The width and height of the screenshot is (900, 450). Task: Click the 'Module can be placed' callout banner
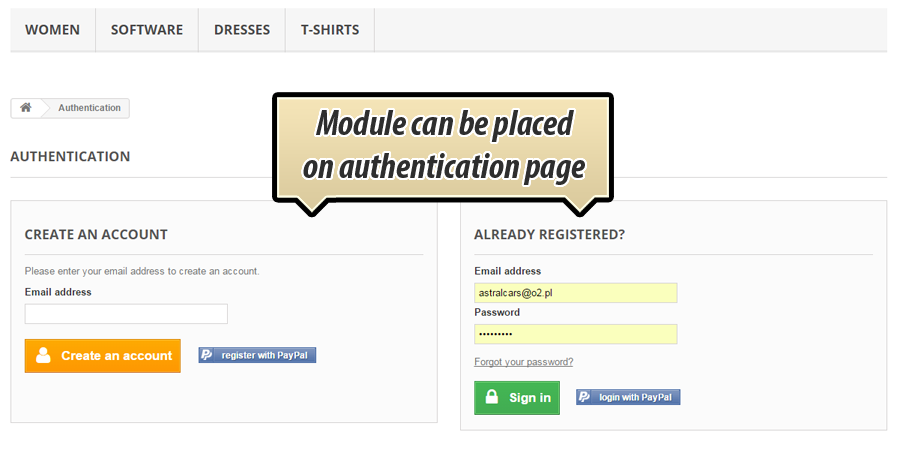(x=443, y=146)
